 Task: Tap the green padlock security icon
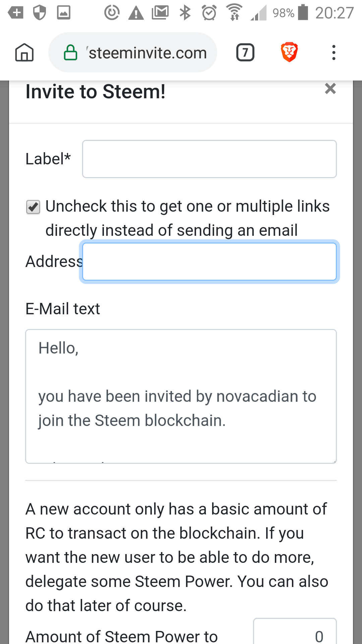click(x=70, y=53)
